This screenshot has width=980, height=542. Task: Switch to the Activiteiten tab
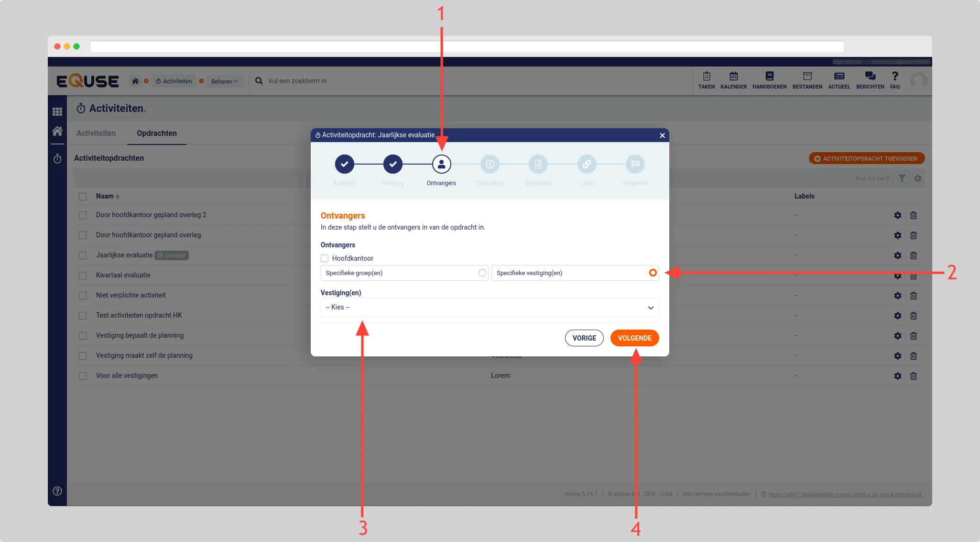(x=96, y=133)
